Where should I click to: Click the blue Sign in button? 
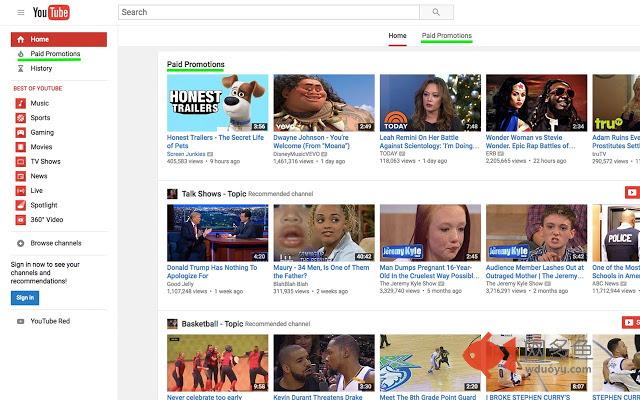pyautogui.click(x=25, y=297)
